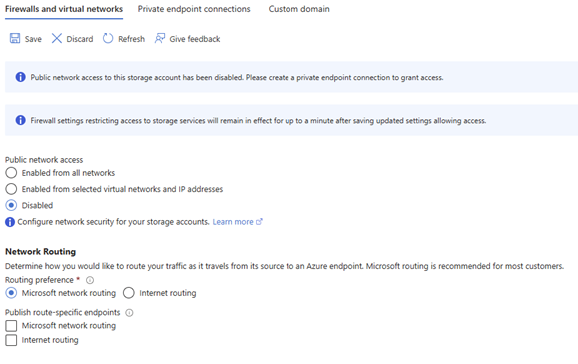Click info icon beside Publish route-specific endpoints
Screen dimensions: 578x364
click(x=129, y=313)
